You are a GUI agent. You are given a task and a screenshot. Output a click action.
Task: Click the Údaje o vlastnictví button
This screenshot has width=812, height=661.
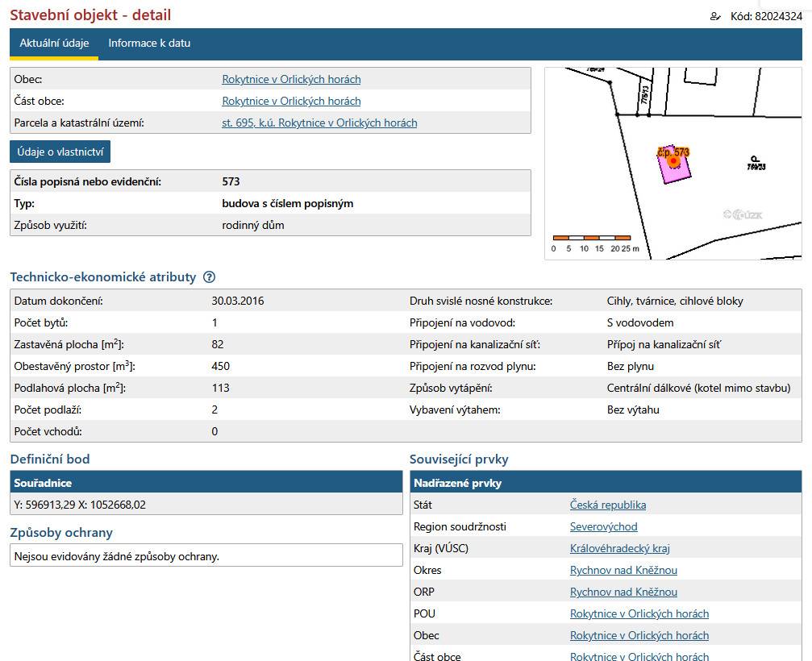pyautogui.click(x=60, y=152)
